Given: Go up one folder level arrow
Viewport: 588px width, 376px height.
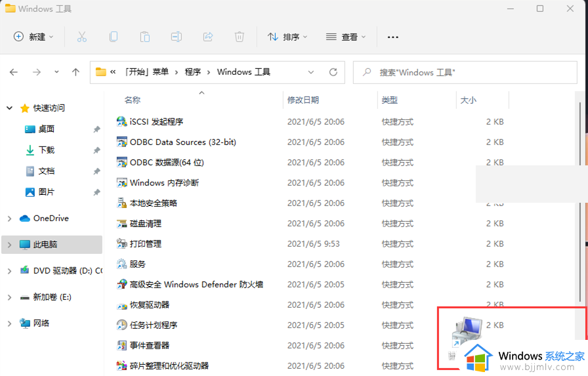Looking at the screenshot, I should (x=75, y=72).
